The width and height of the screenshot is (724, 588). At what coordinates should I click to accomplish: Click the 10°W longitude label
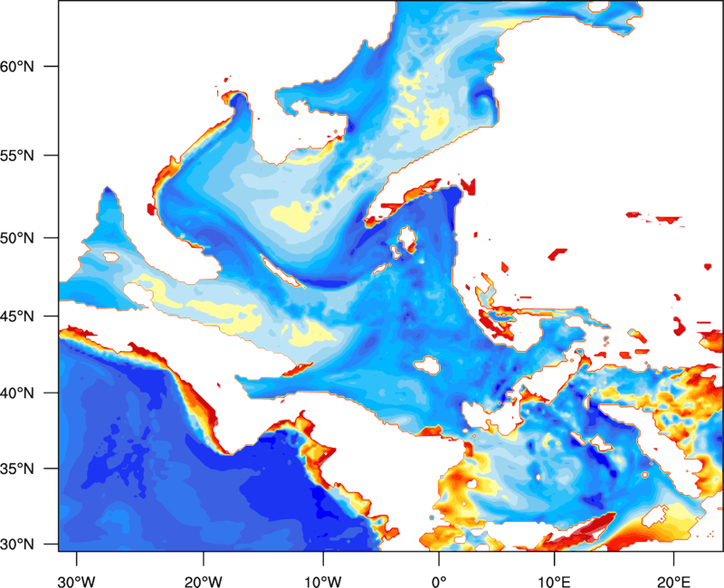click(323, 582)
